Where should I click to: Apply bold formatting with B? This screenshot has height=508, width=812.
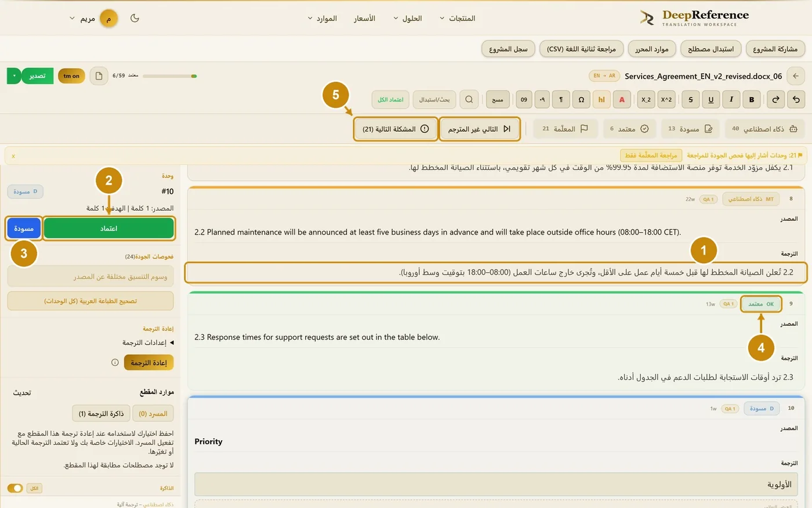(x=752, y=99)
